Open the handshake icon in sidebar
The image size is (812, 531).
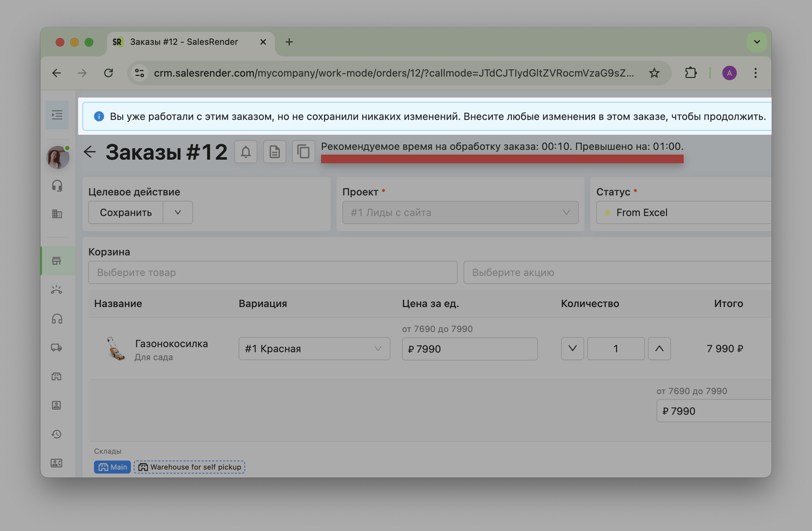click(x=57, y=290)
